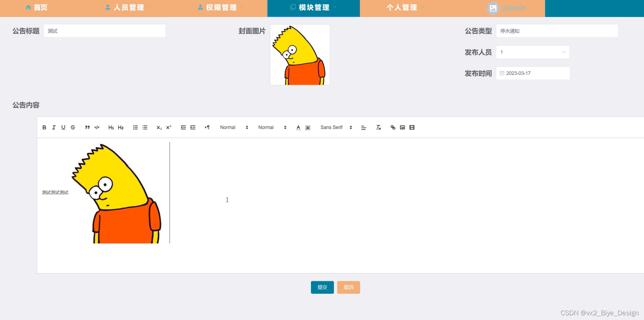
Task: Click the 封面图片 cover image thumbnail
Action: 300,55
